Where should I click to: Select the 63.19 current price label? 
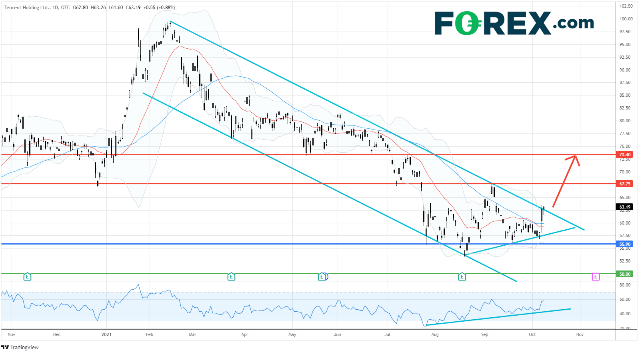(624, 207)
